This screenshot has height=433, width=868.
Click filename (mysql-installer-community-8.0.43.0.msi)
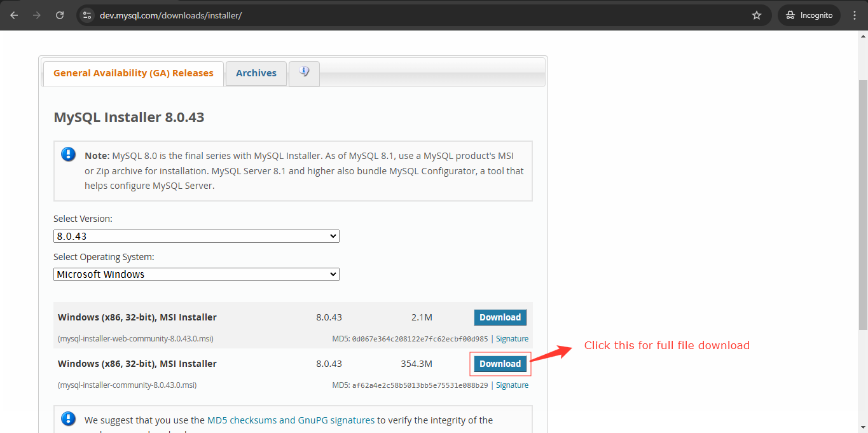pyautogui.click(x=127, y=385)
